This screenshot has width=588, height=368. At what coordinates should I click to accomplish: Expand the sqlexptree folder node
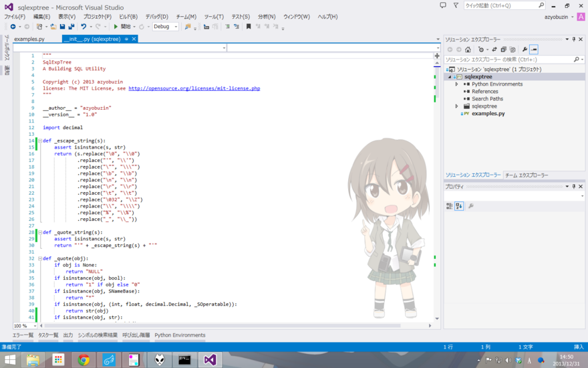(x=456, y=106)
